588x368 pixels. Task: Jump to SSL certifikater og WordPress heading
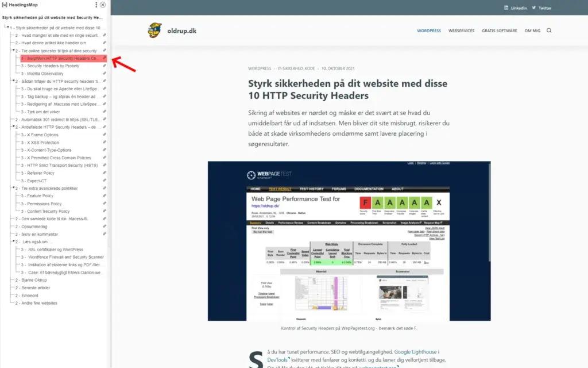(x=52, y=250)
